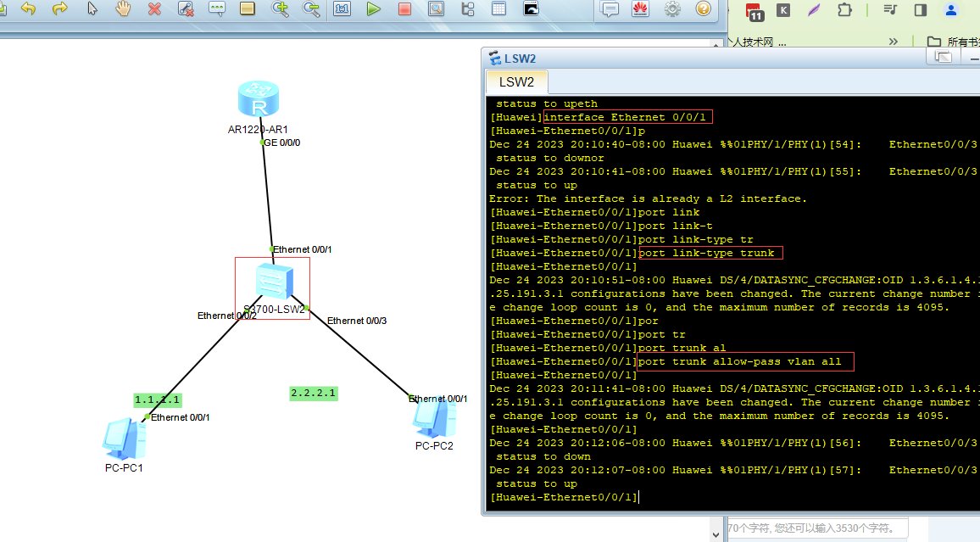Click the L2 interface error message line
980x542 pixels.
tap(649, 198)
